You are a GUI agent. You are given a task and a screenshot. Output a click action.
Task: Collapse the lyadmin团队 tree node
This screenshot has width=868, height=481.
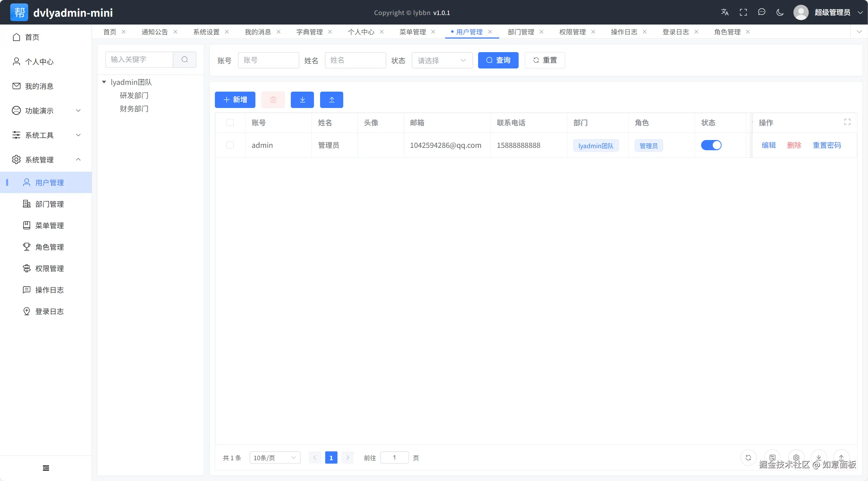(104, 82)
